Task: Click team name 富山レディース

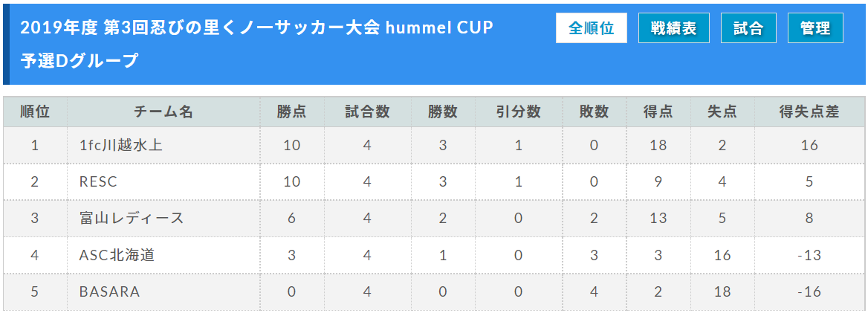Action: (132, 218)
